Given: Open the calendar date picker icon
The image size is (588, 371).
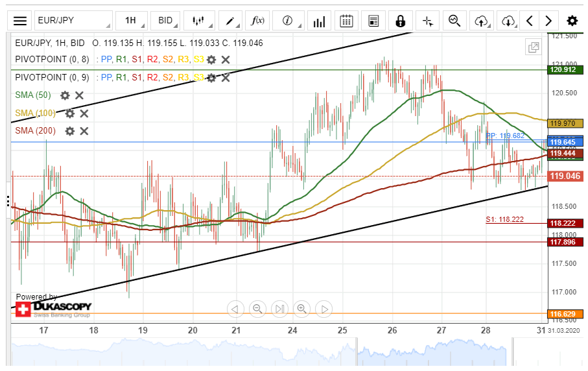Looking at the screenshot, I should pyautogui.click(x=347, y=21).
